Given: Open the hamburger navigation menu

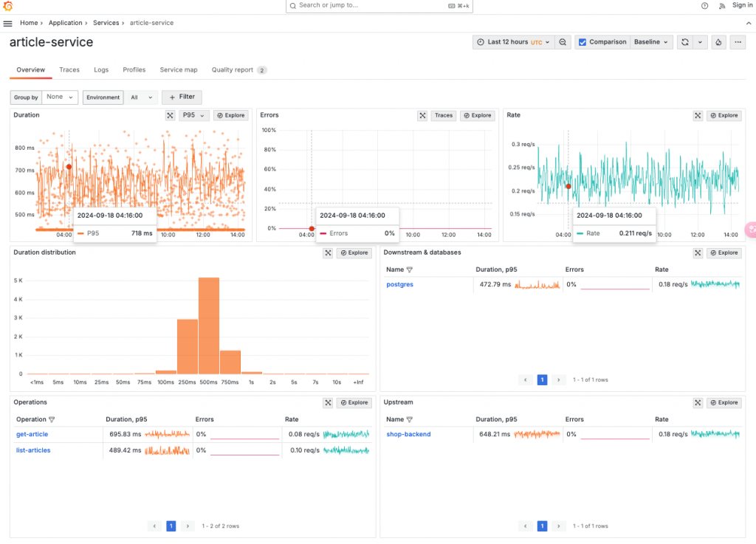Looking at the screenshot, I should (x=7, y=23).
